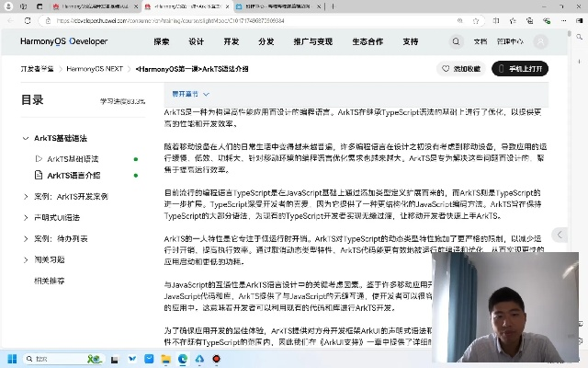588x368 pixels.
Task: Open the Windows Start menu
Action: coord(13,358)
